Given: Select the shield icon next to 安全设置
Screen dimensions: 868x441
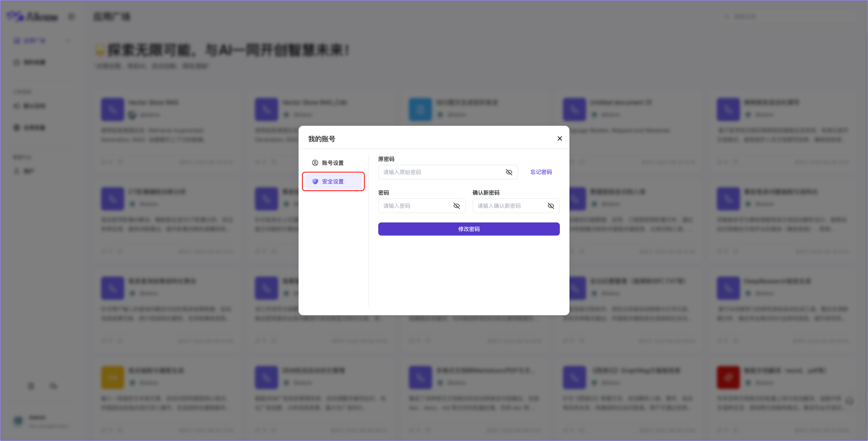Looking at the screenshot, I should (315, 181).
